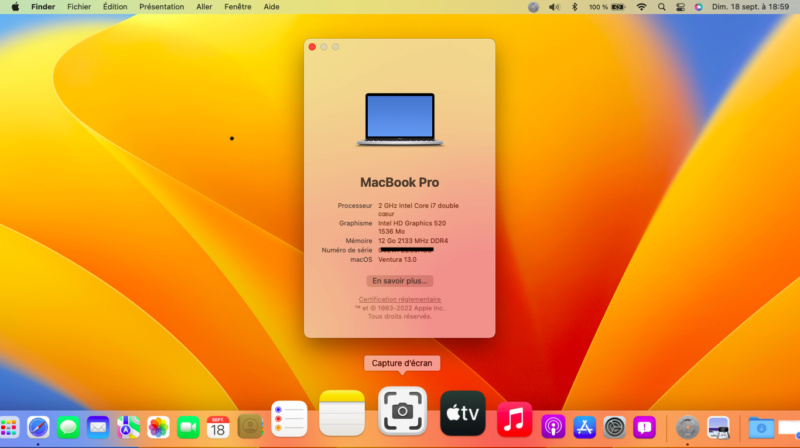
Task: Click Intel HD Graphics 520 text
Action: tap(412, 223)
